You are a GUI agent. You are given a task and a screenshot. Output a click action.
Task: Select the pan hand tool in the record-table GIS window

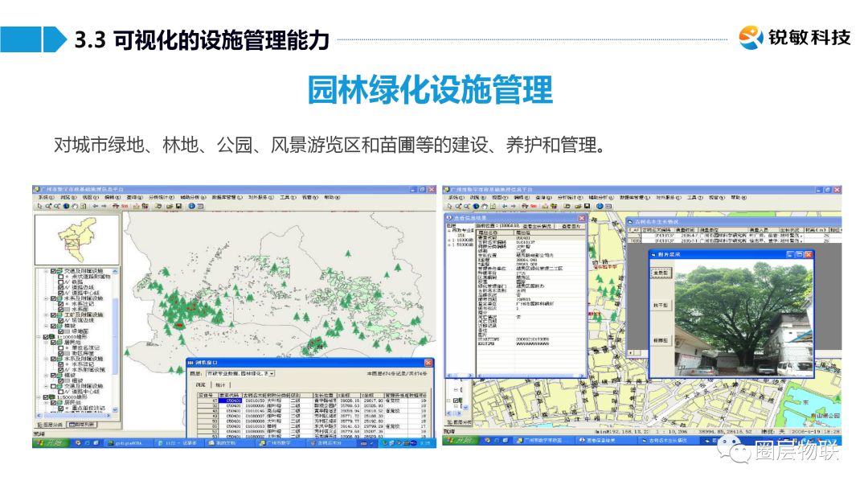75,206
